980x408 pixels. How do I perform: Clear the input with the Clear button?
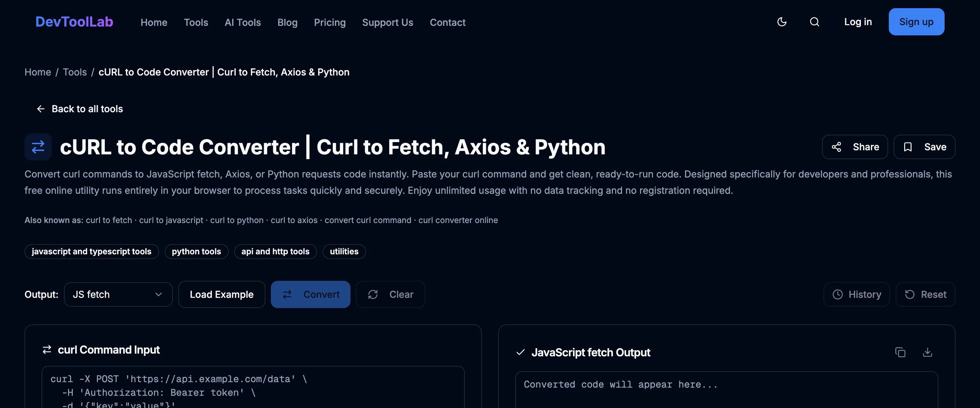(390, 294)
